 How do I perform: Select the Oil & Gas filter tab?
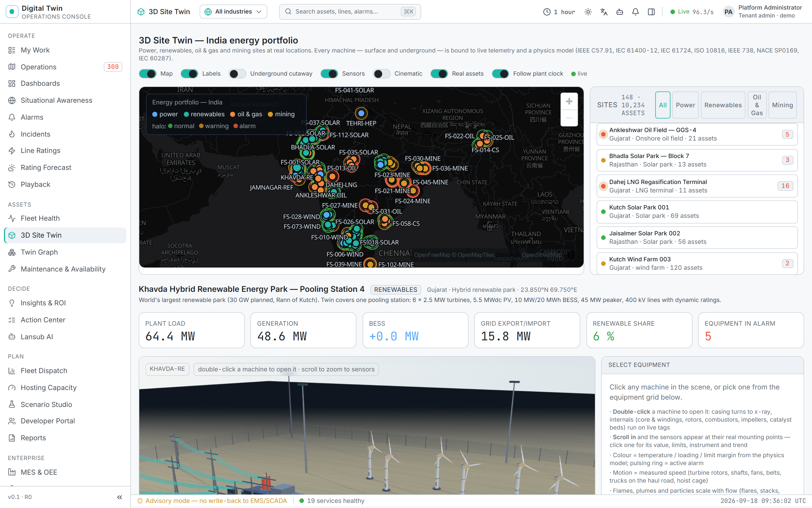757,105
